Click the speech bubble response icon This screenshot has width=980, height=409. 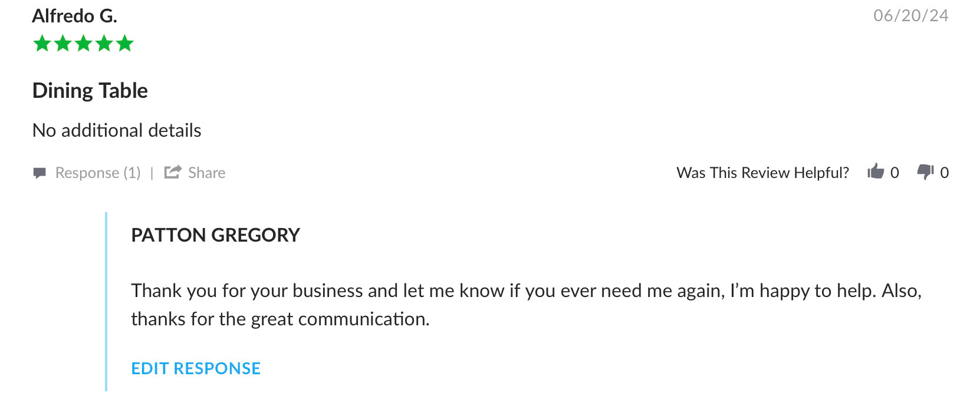pos(40,173)
